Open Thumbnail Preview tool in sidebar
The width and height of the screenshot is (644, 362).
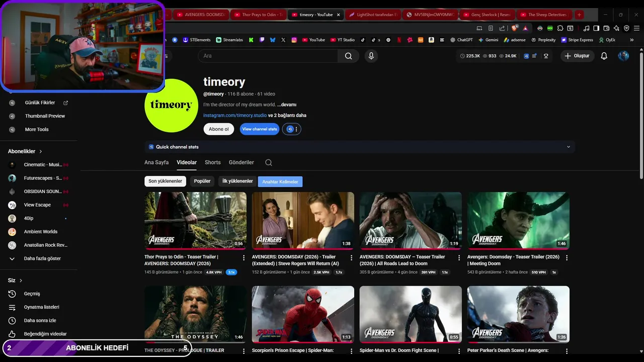(45, 116)
